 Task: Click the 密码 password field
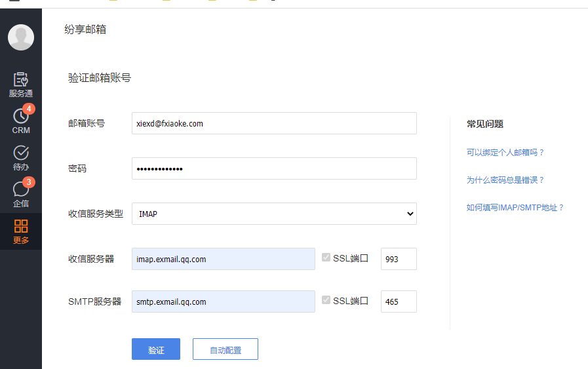click(274, 168)
